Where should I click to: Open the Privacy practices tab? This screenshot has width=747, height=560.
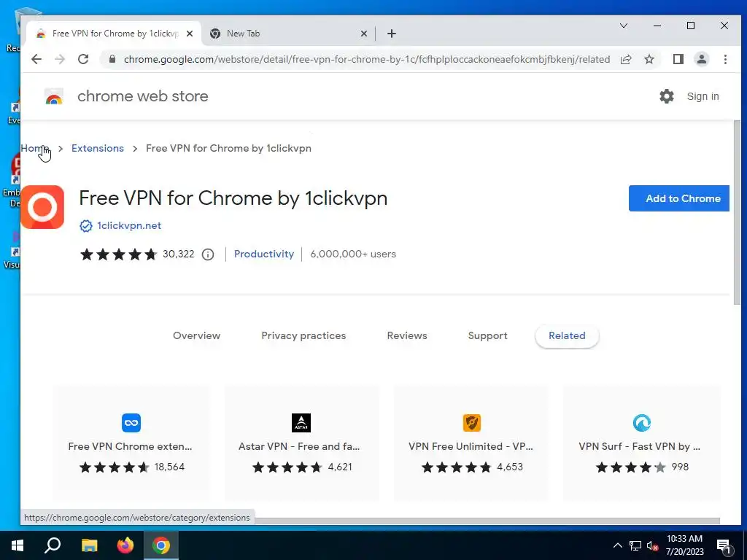[x=303, y=335]
